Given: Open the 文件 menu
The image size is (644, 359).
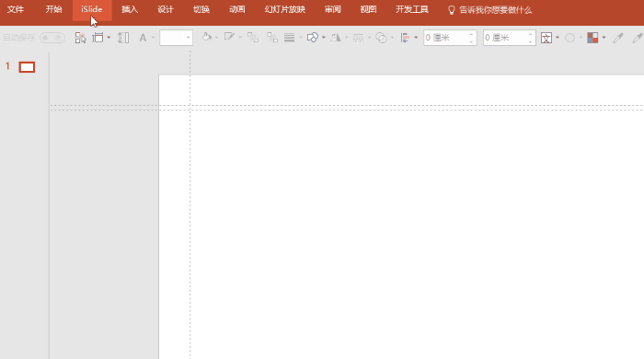Looking at the screenshot, I should coord(16,9).
